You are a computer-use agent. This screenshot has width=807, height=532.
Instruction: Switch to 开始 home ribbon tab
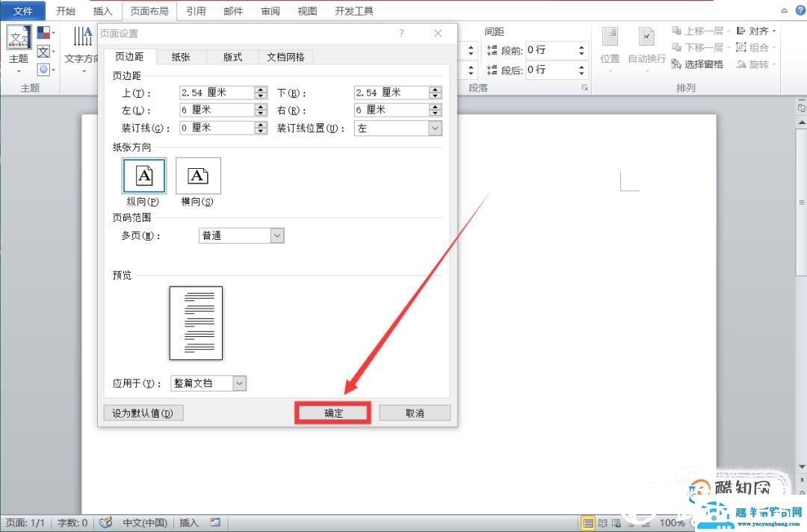pyautogui.click(x=65, y=10)
